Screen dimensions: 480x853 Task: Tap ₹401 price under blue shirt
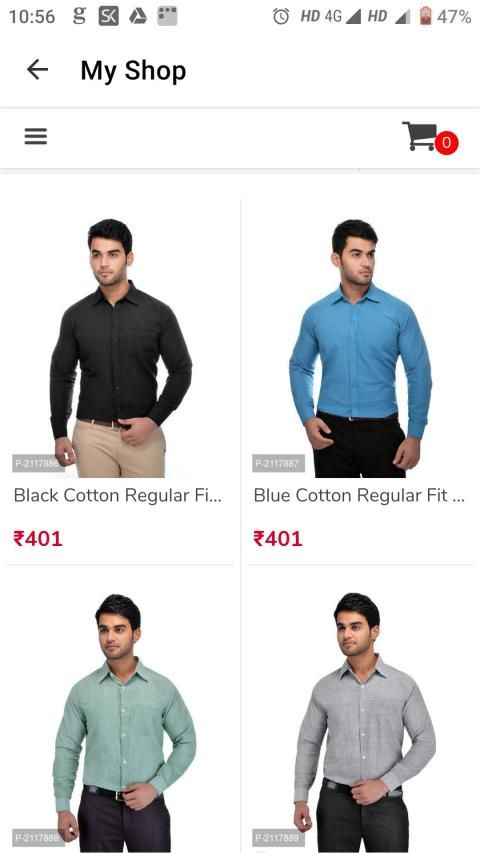coord(278,539)
